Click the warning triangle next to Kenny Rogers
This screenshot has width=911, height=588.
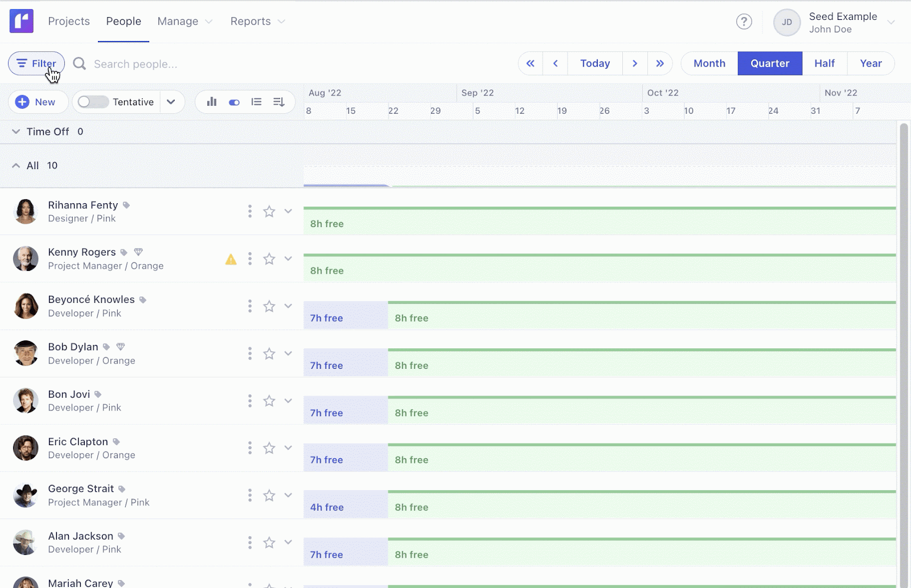231,259
